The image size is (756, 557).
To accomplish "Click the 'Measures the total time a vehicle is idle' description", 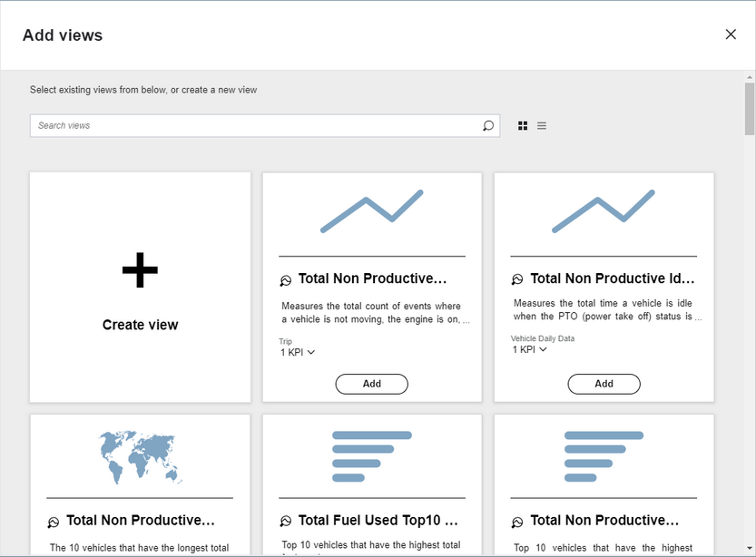I will pos(607,310).
